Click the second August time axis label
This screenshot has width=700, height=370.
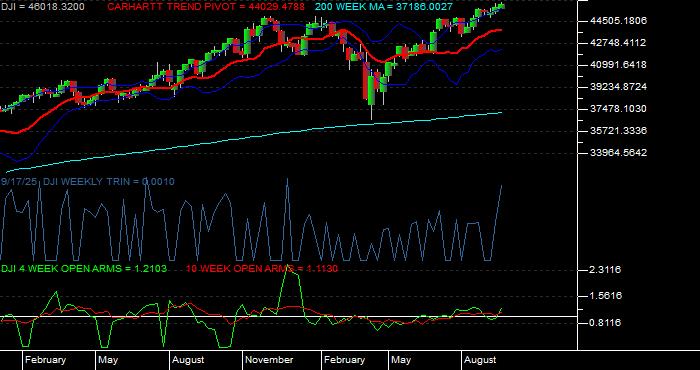[x=480, y=360]
